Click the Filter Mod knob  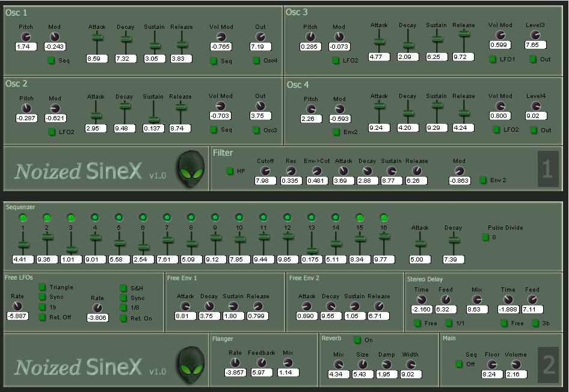459,171
